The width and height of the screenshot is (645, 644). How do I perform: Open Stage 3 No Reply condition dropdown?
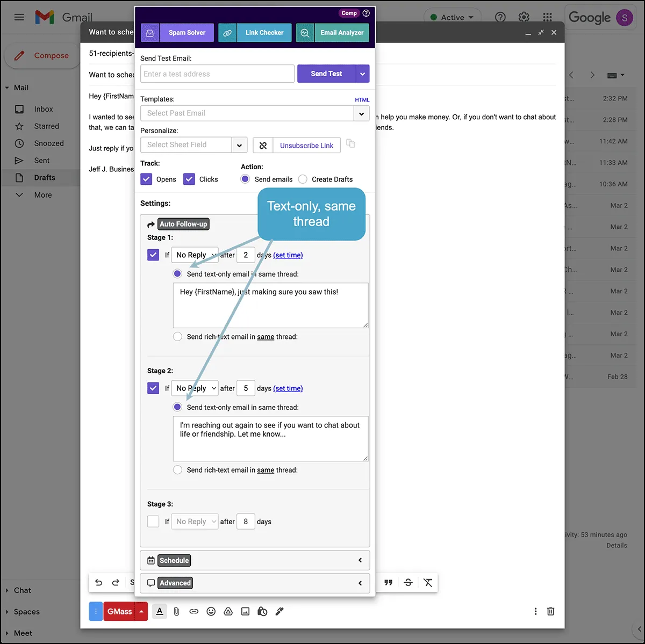195,521
